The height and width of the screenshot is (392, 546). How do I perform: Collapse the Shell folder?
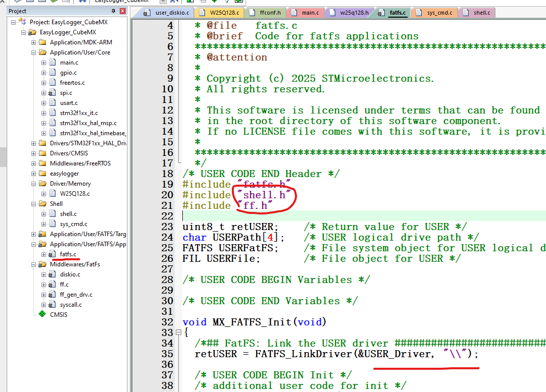pos(33,204)
